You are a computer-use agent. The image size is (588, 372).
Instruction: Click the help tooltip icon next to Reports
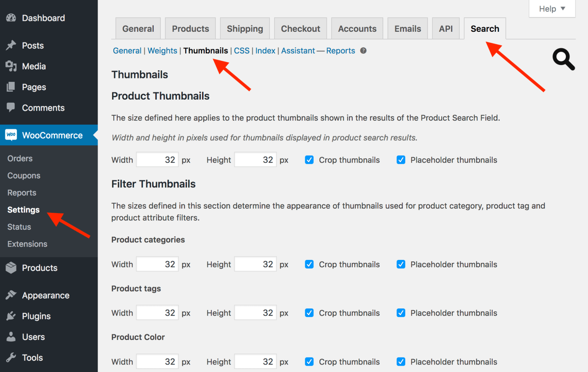coord(363,51)
